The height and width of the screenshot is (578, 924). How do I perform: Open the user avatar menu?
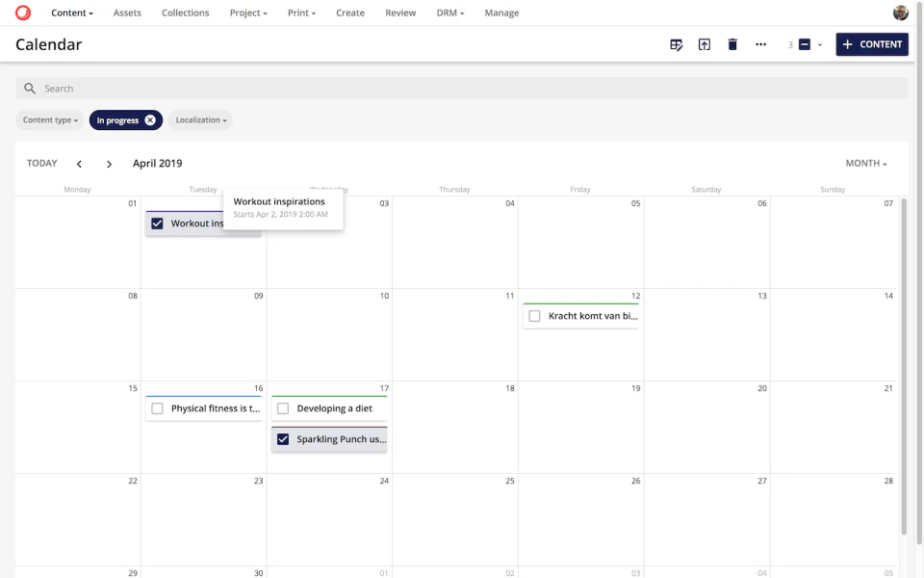[x=900, y=13]
